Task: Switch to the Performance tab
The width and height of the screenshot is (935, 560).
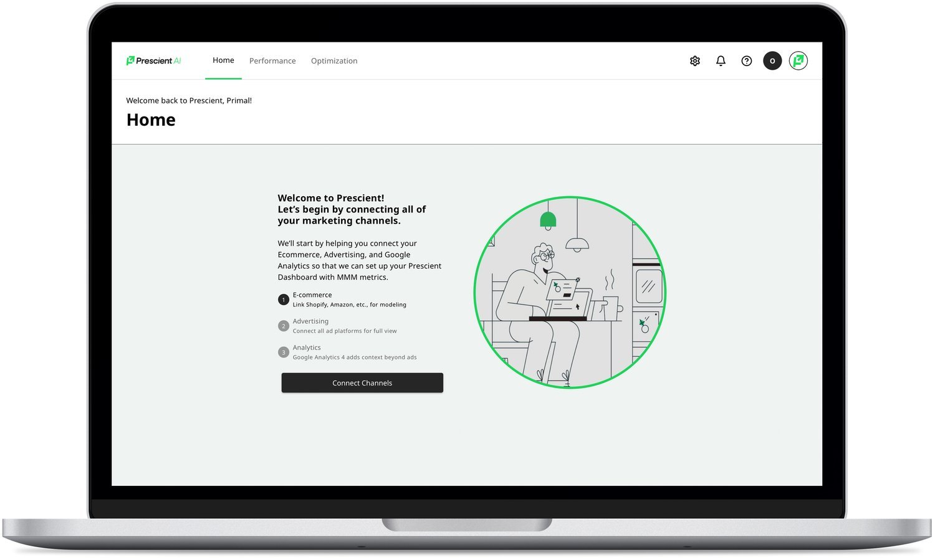Action: point(272,60)
